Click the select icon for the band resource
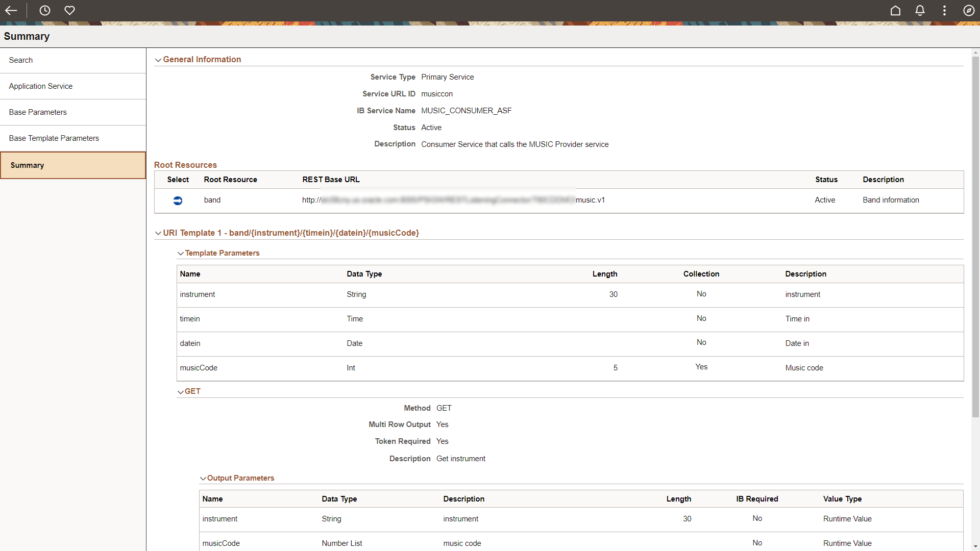 point(178,201)
